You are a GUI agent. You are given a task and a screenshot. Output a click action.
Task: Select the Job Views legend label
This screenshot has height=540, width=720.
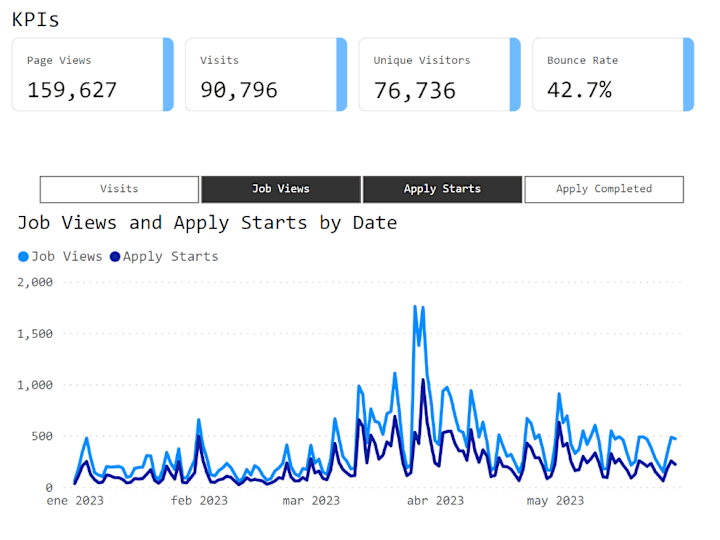pyautogui.click(x=67, y=256)
